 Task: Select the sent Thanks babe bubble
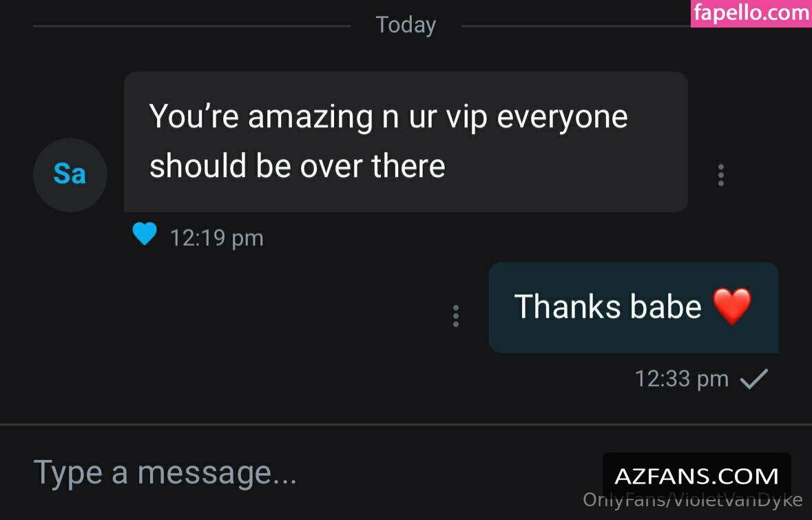tap(634, 308)
